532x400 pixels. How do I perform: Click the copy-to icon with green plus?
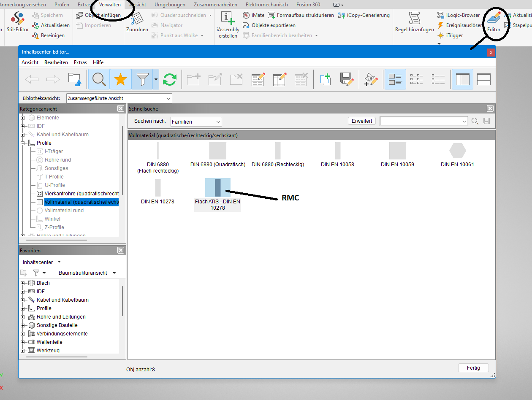pyautogui.click(x=325, y=79)
